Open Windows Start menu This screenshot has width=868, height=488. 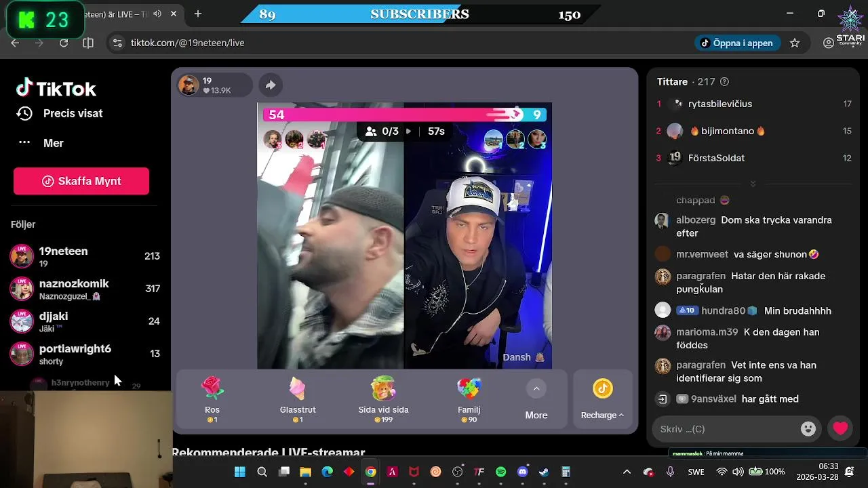[240, 472]
